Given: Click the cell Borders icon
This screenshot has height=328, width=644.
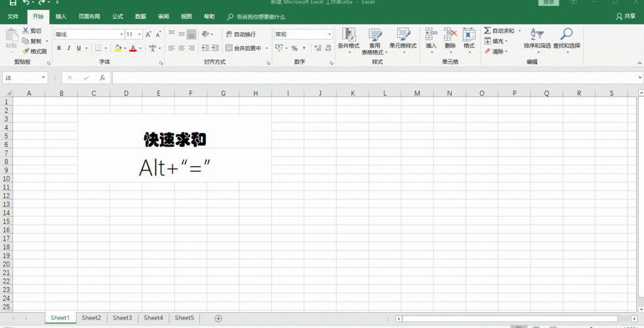Looking at the screenshot, I should 98,48.
